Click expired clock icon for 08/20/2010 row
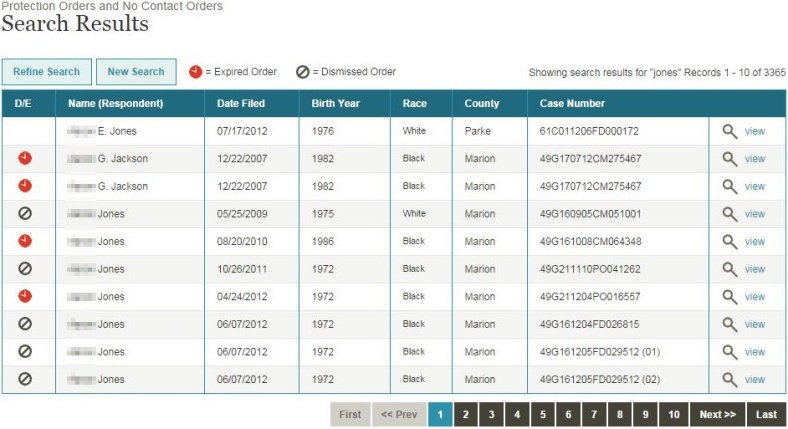Image resolution: width=788 pixels, height=429 pixels. 25,241
